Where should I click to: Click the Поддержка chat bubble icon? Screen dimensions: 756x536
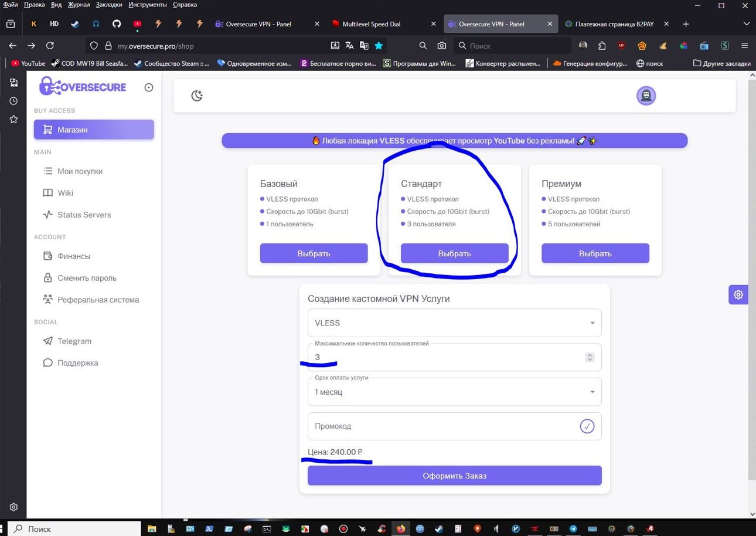[x=48, y=363]
